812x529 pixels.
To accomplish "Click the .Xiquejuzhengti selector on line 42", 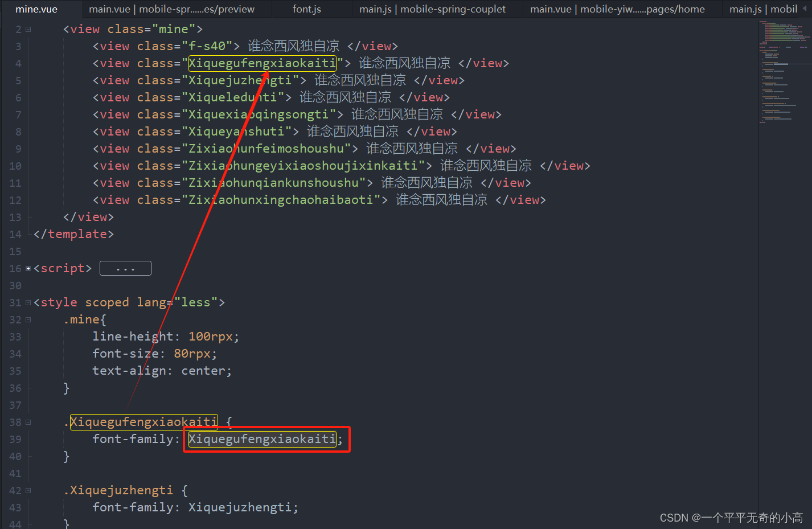I will (118, 490).
